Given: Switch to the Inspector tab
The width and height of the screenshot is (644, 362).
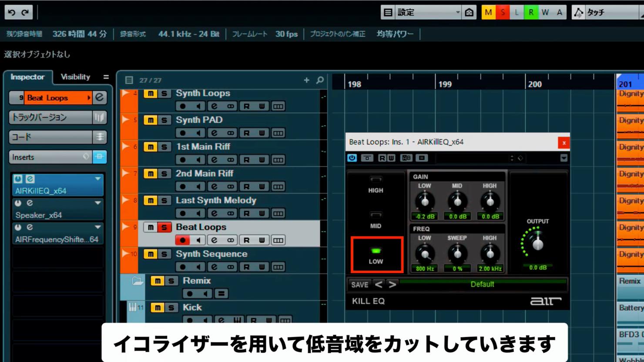Looking at the screenshot, I should [27, 77].
